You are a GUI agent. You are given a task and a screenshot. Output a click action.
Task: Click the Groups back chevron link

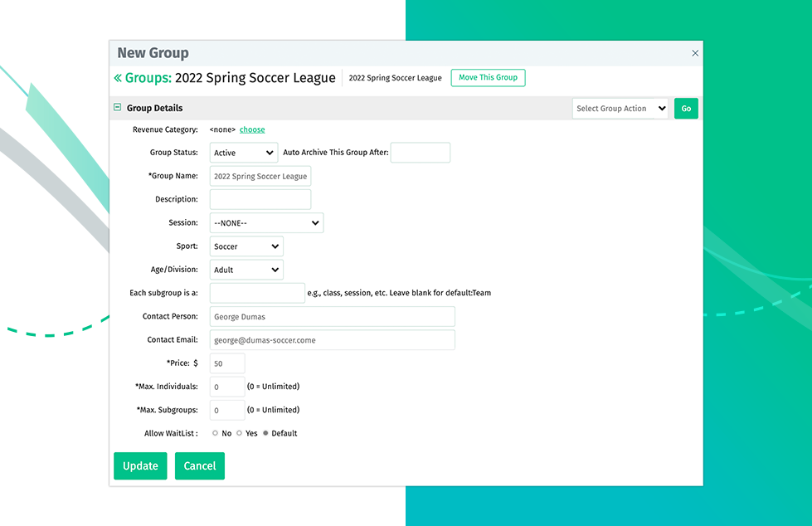143,78
